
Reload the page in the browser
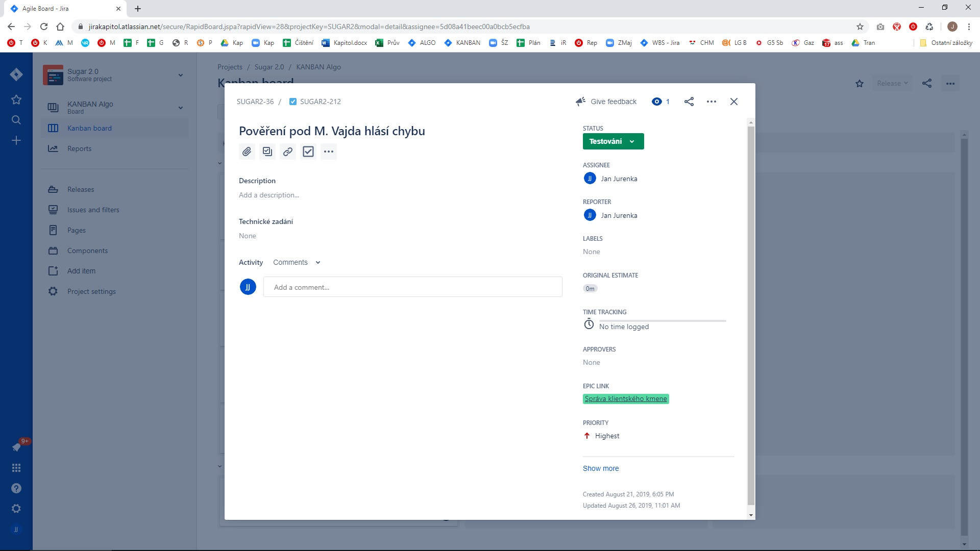44,27
